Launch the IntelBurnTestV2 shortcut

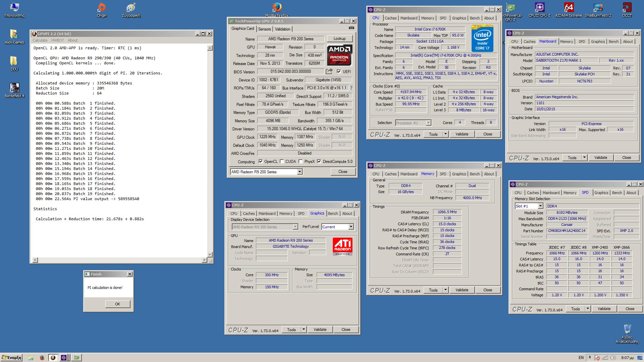pos(598,10)
